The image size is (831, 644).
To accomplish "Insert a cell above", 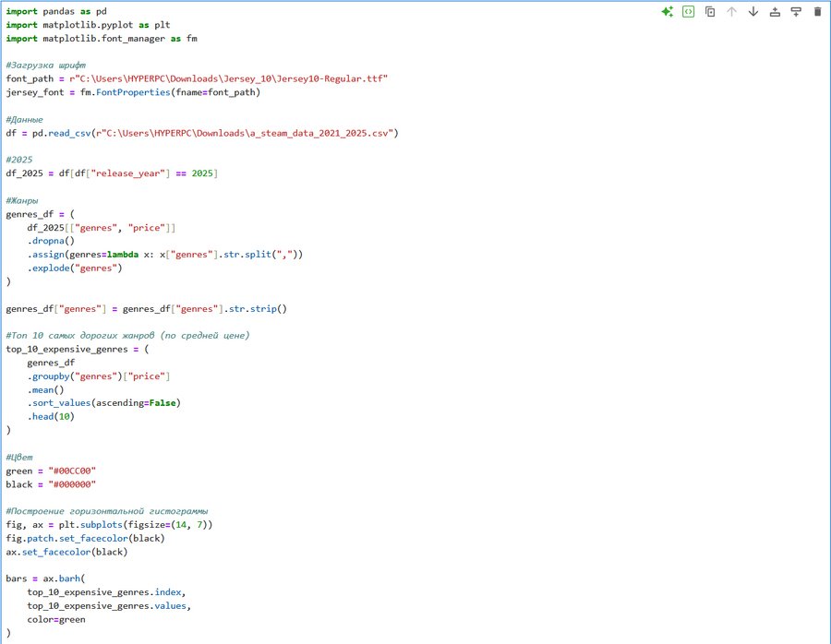I will point(774,12).
